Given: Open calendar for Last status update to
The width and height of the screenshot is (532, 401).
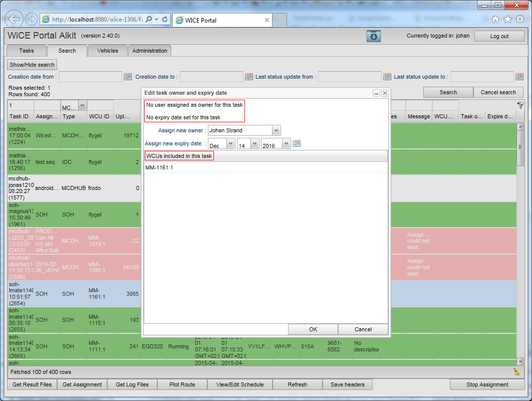Looking at the screenshot, I should click(519, 77).
